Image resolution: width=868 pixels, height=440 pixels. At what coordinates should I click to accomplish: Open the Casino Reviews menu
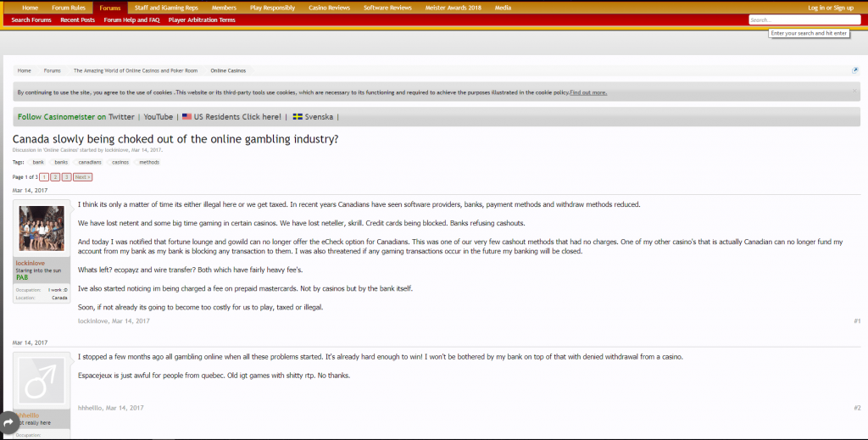328,7
